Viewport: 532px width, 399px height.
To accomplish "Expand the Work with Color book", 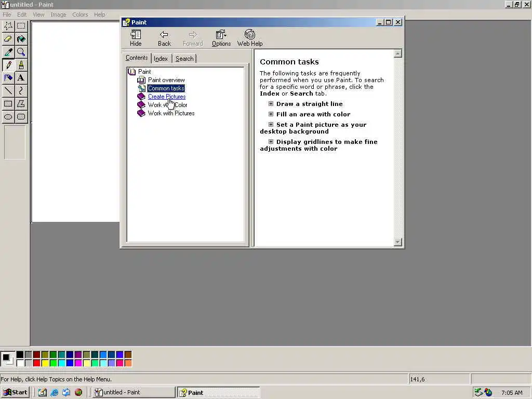I will coord(168,105).
